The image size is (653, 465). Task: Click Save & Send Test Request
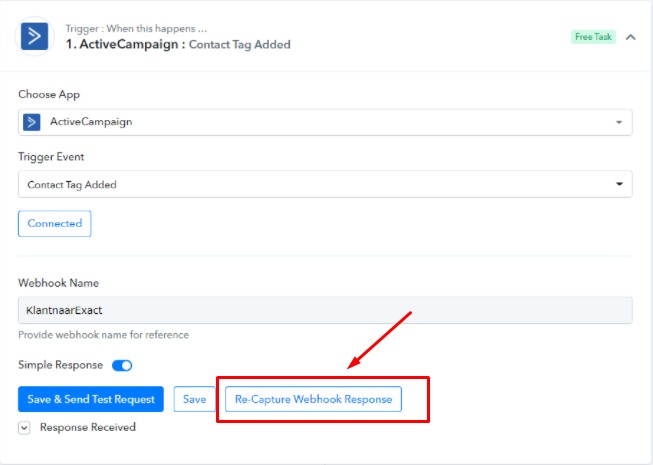91,399
